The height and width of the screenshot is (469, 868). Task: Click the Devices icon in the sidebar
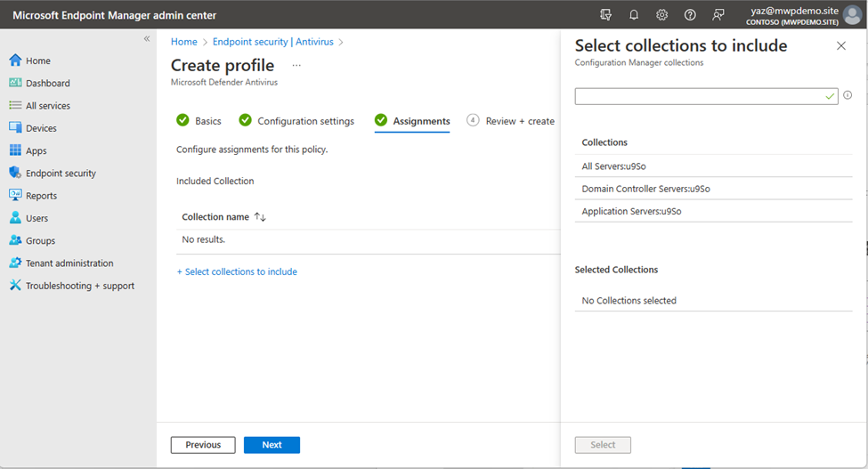coord(15,128)
